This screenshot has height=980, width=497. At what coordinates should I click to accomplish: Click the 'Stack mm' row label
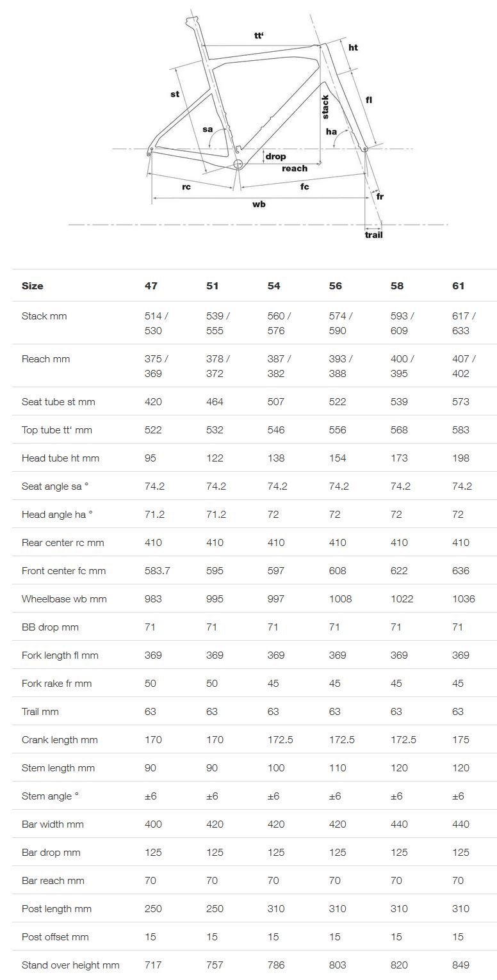(44, 316)
